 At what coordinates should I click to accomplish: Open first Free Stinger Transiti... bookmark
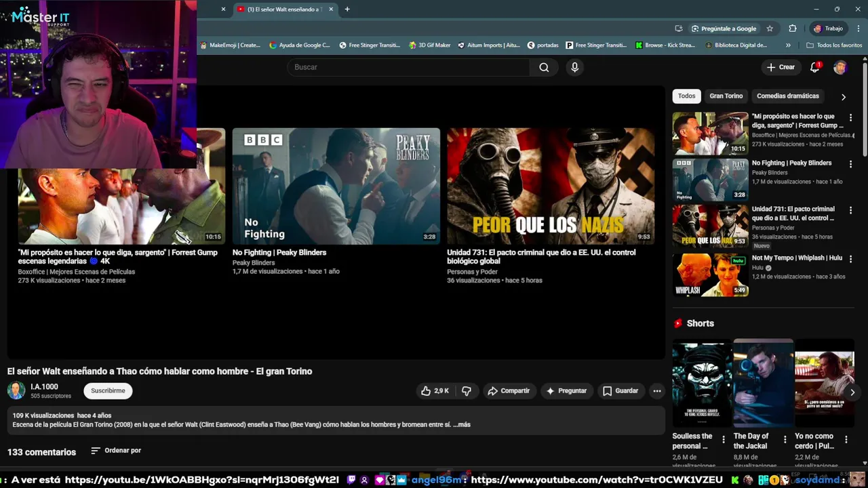pos(370,45)
